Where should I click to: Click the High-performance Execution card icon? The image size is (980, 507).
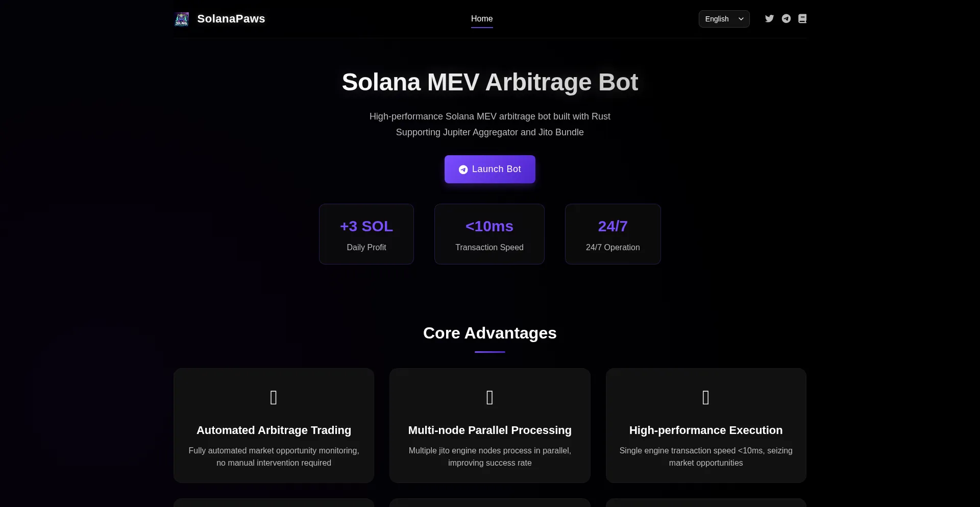pos(705,397)
